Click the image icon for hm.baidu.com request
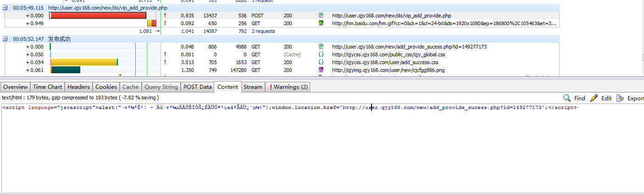Viewport: 644px width, 195px height. pos(321,23)
